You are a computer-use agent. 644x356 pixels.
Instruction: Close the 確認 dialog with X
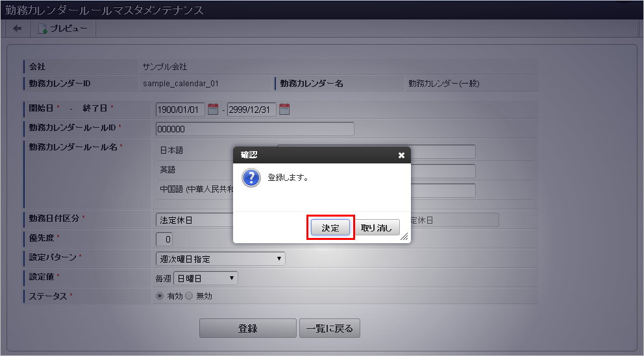[x=401, y=155]
